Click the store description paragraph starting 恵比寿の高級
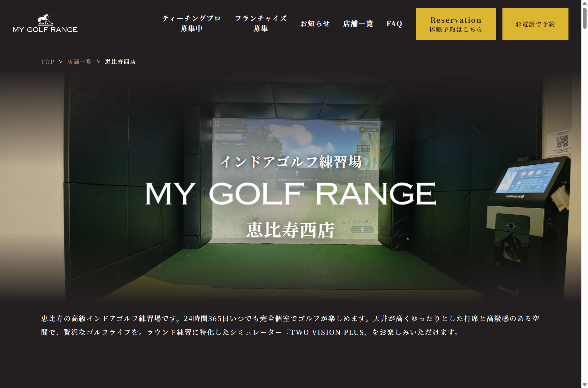 coord(290,325)
